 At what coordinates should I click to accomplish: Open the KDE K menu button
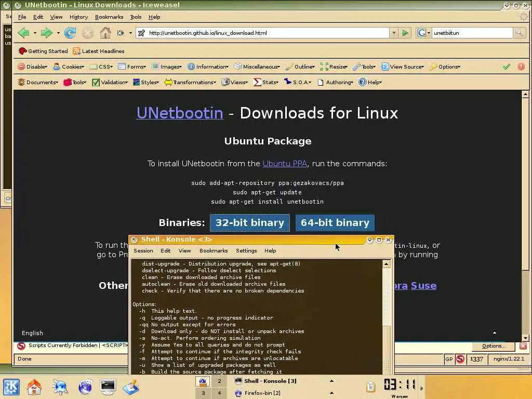point(11,387)
